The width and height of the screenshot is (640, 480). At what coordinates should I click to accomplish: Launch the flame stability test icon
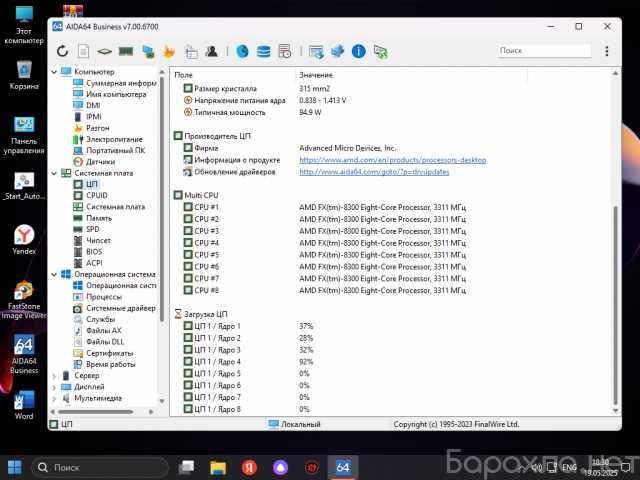(x=169, y=51)
